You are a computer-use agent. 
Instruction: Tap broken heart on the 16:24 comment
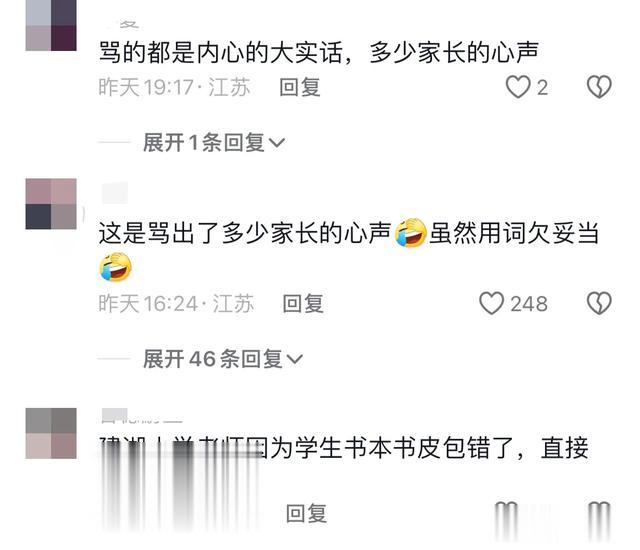[x=599, y=303]
